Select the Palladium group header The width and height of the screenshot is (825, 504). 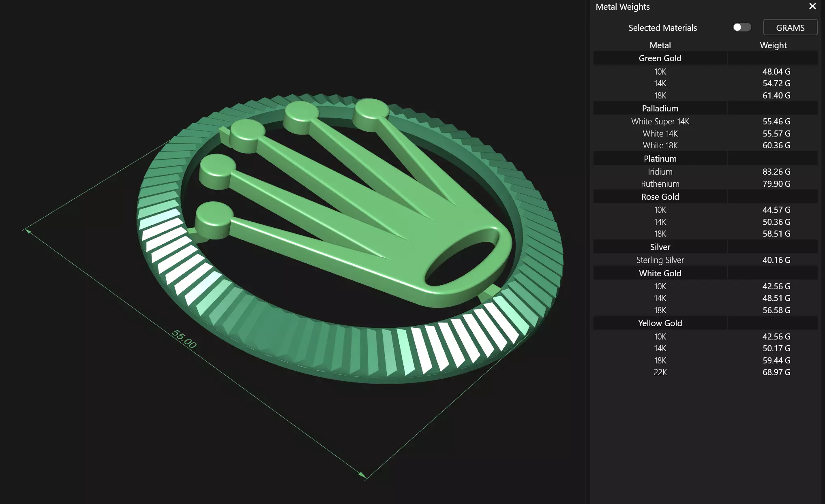[660, 109]
